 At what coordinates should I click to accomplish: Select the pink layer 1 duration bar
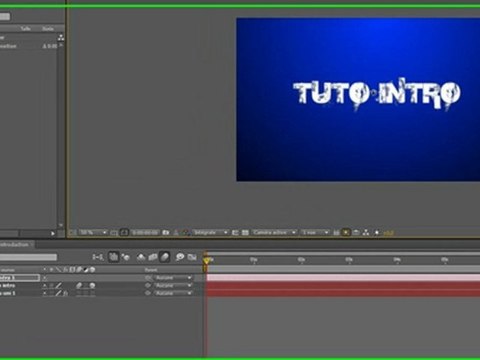click(343, 278)
